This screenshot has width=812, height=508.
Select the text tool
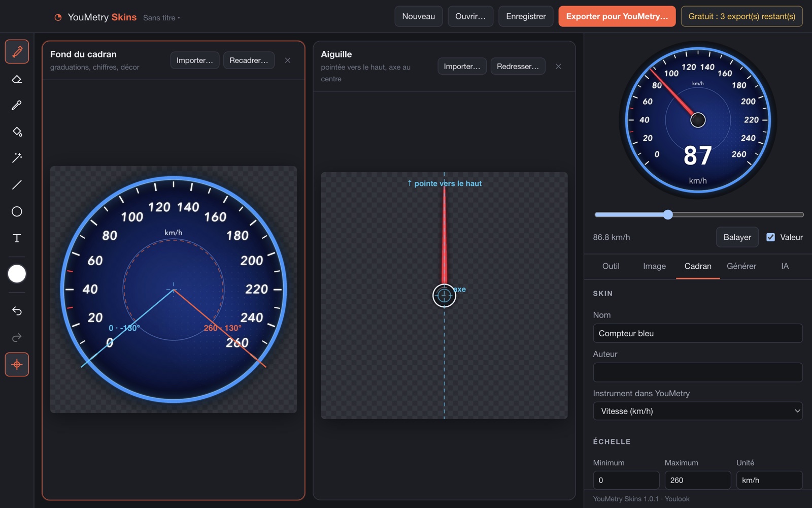click(x=17, y=238)
